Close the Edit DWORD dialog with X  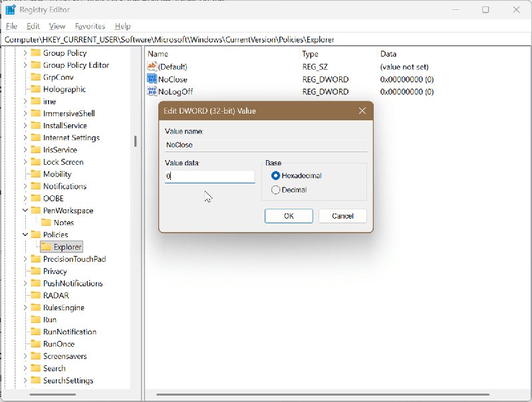(x=362, y=111)
